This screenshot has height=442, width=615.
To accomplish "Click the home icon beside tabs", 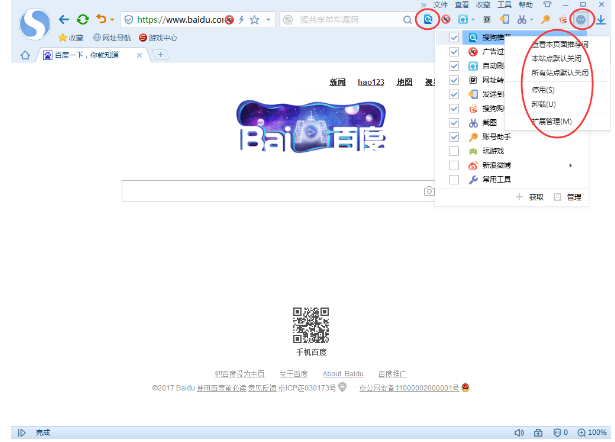I will point(25,55).
